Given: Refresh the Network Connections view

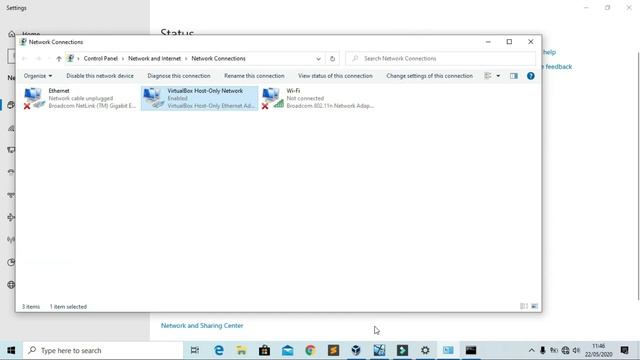Looking at the screenshot, I should (332, 59).
